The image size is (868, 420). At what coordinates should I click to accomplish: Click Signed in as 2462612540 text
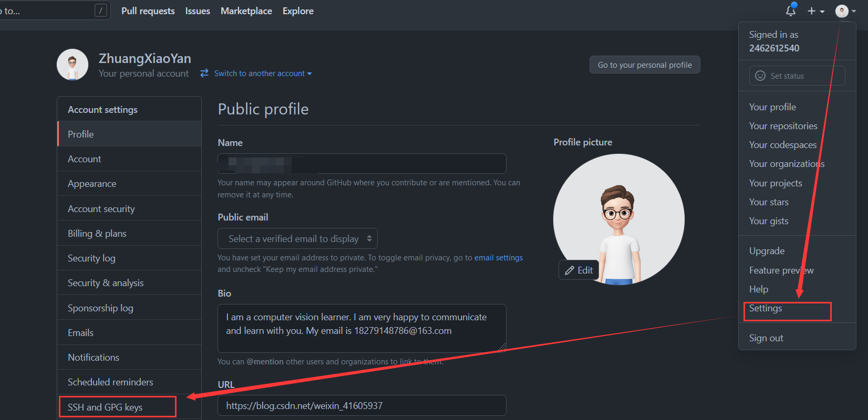click(774, 41)
